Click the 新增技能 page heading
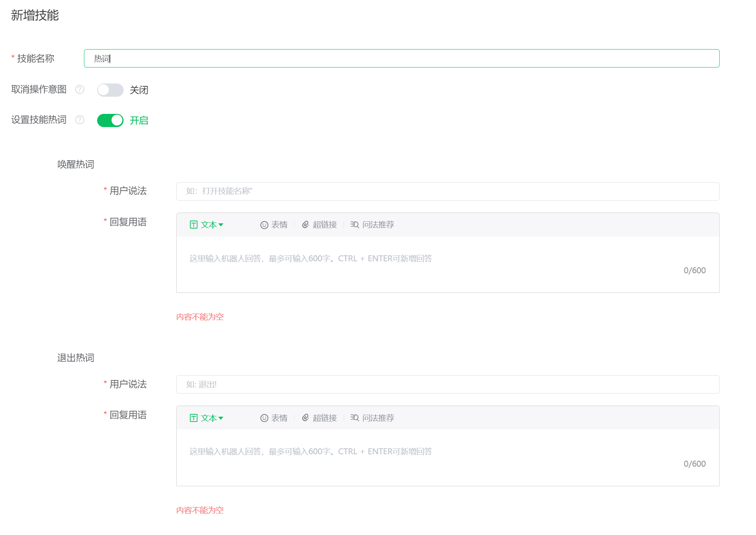 tap(35, 15)
